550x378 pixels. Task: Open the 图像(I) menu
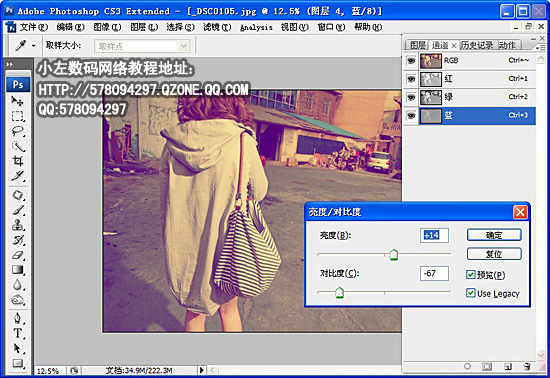click(x=107, y=27)
